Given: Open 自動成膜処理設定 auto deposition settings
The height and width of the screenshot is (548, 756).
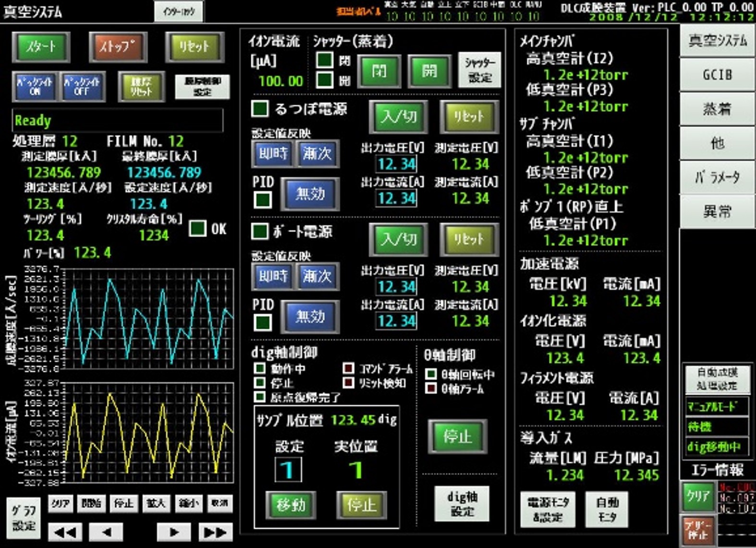Looking at the screenshot, I should [x=717, y=379].
